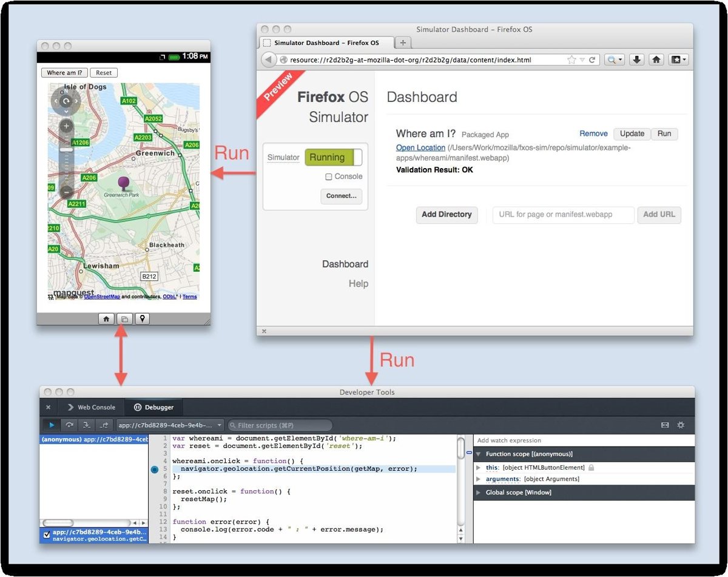Toggle the Simulator Running switch
Image resolution: width=728 pixels, height=577 pixels.
click(333, 158)
